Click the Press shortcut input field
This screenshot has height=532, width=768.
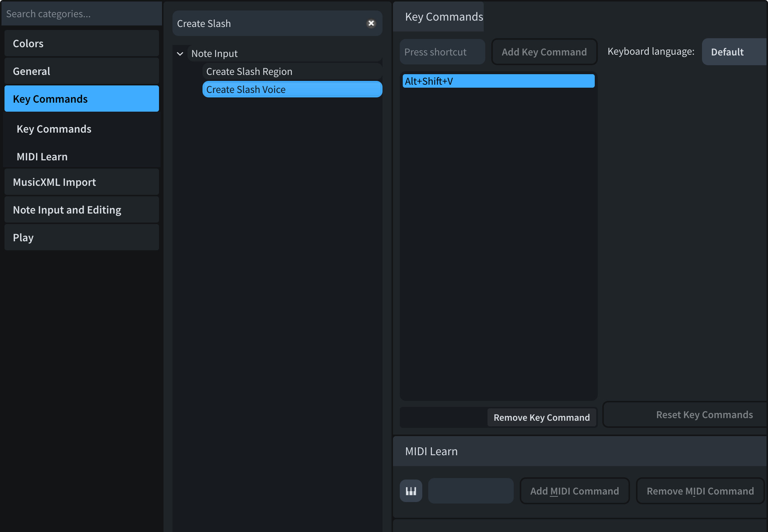pos(442,52)
